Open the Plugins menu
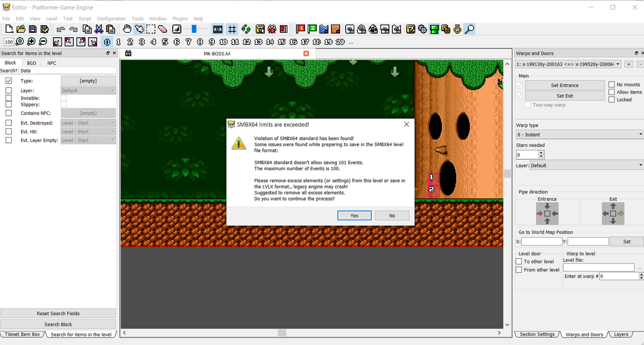 pos(180,19)
